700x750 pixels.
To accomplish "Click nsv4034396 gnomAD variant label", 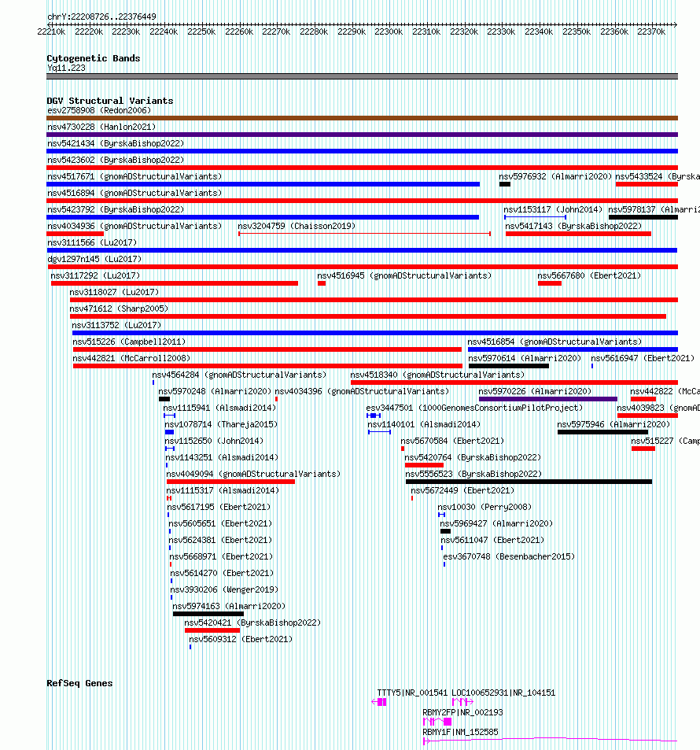I will point(362,391).
